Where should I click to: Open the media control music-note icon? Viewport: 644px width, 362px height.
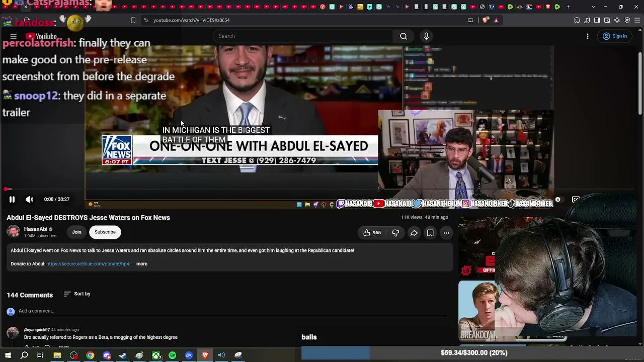587,20
